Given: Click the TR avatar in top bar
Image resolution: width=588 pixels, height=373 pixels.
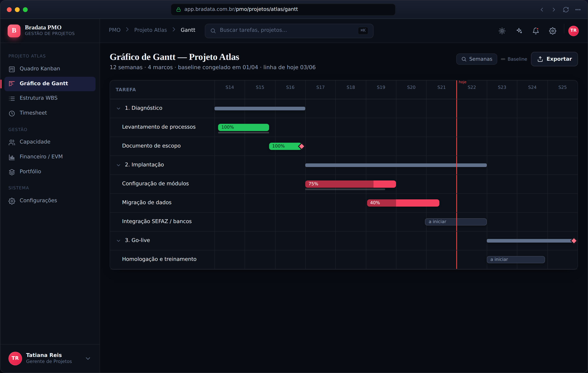Looking at the screenshot, I should 573,31.
